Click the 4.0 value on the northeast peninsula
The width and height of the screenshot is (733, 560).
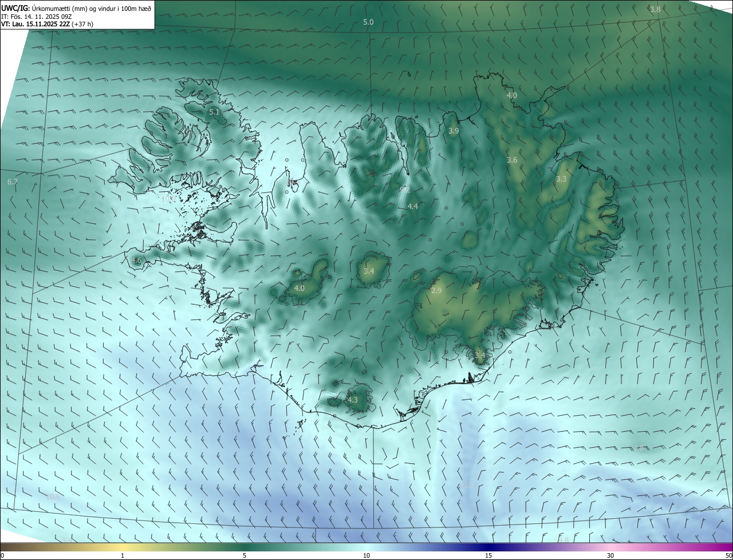point(512,96)
